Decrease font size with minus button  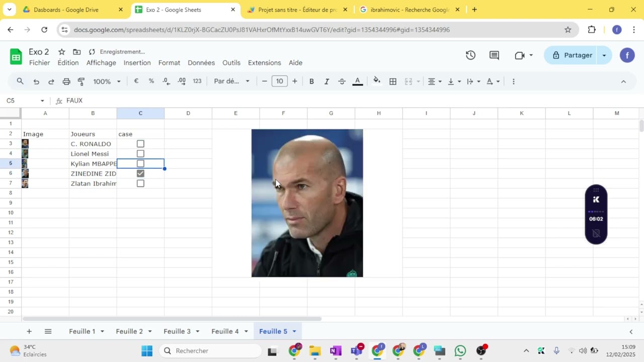[265, 81]
